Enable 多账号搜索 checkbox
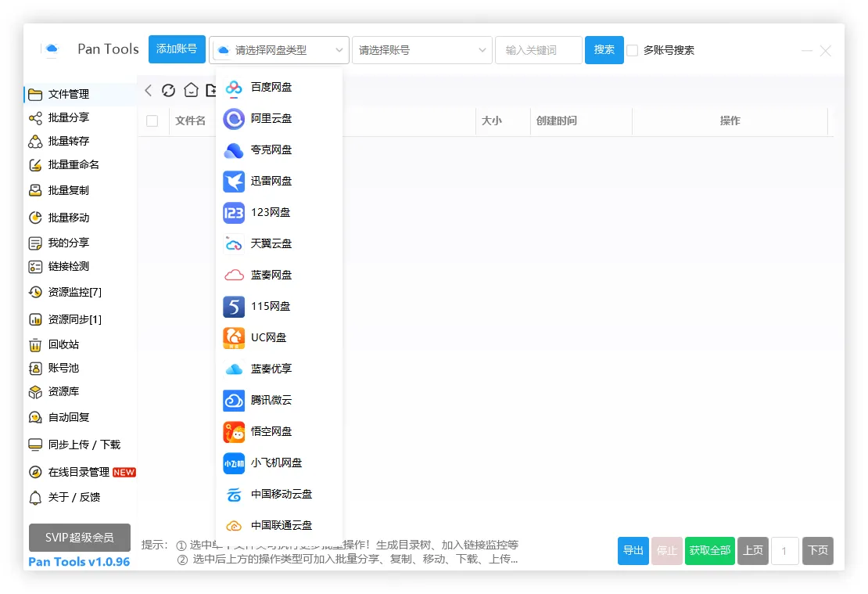Viewport: 868px width, 594px height. pos(633,50)
